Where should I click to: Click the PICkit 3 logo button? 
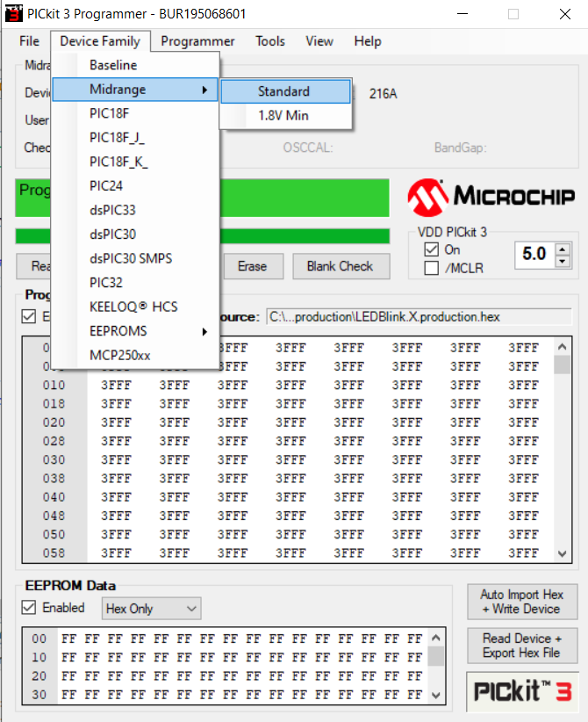pyautogui.click(x=522, y=692)
